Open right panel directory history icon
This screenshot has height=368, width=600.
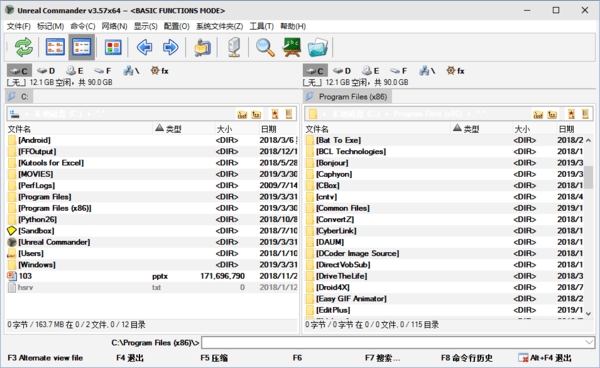click(x=585, y=114)
